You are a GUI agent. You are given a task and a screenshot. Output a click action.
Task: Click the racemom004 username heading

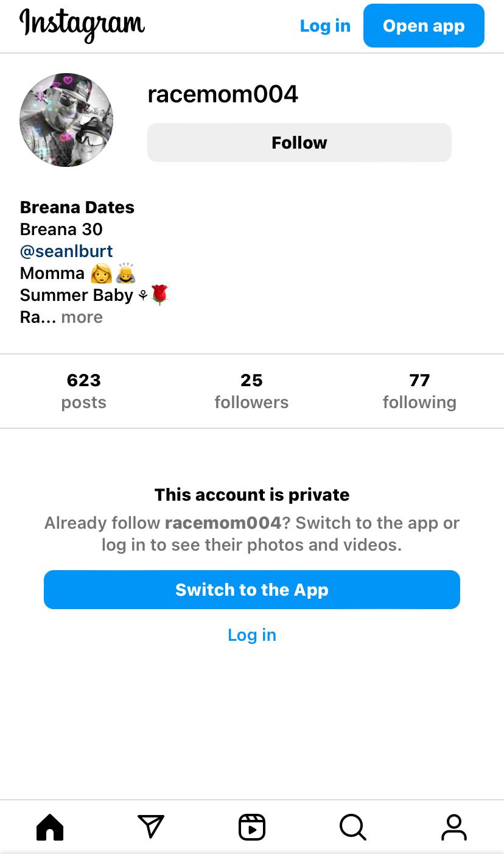tap(223, 94)
